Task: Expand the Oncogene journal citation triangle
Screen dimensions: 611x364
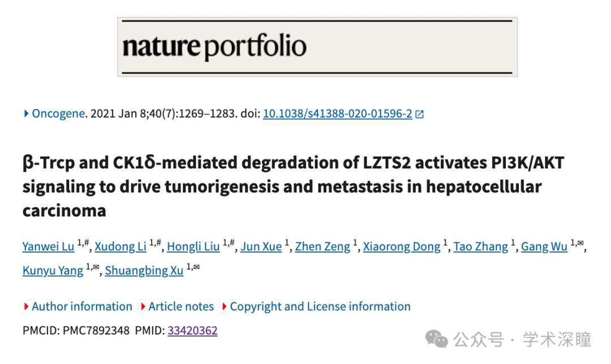Action: (x=26, y=113)
